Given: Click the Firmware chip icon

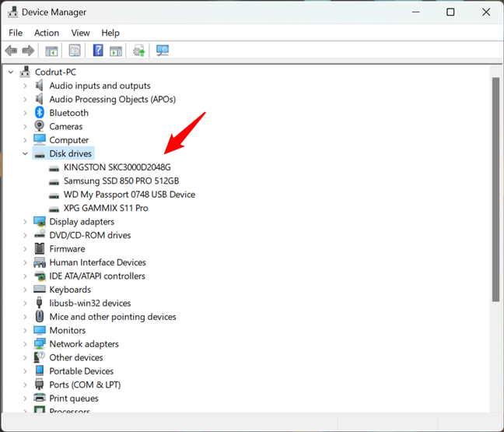Looking at the screenshot, I should click(40, 248).
